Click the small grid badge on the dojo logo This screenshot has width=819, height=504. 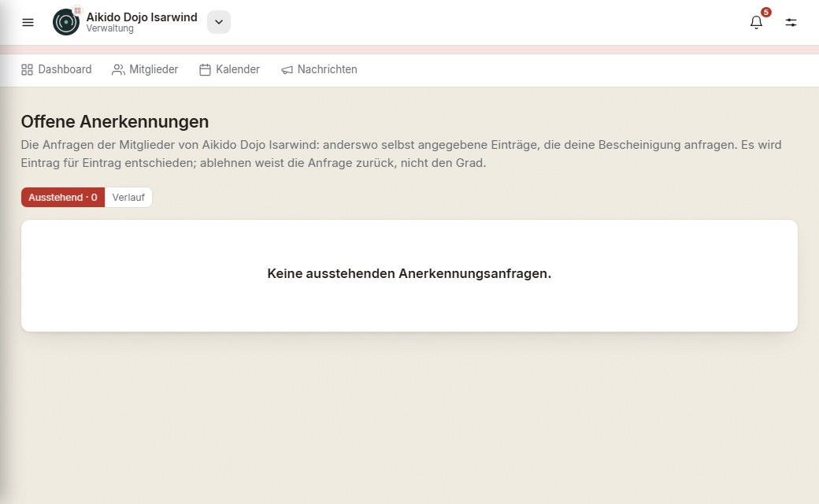[77, 10]
